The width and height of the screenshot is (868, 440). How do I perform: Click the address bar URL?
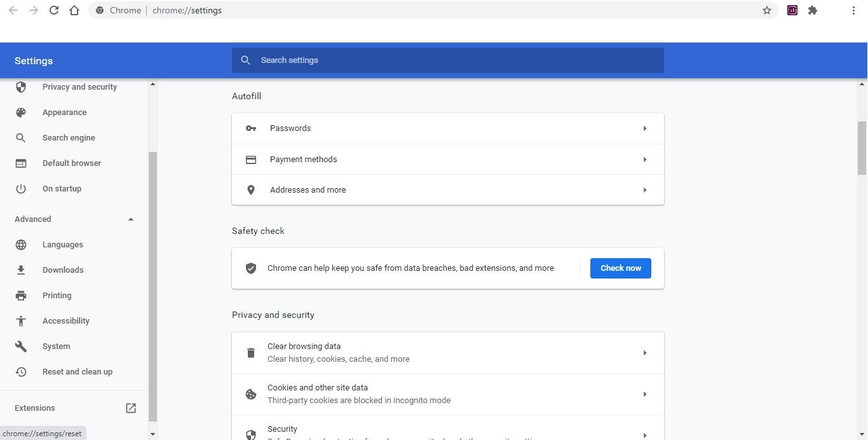[187, 10]
